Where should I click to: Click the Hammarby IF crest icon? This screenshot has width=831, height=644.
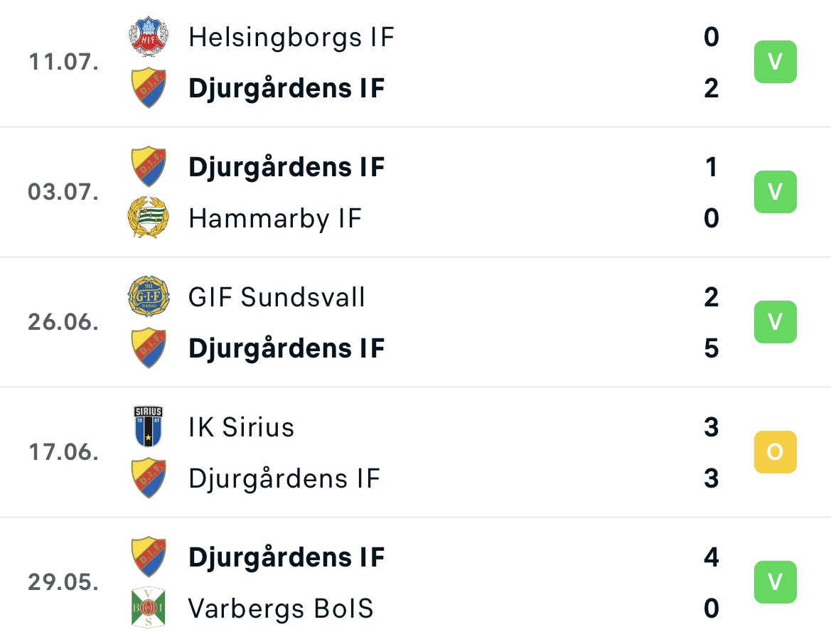click(x=149, y=218)
